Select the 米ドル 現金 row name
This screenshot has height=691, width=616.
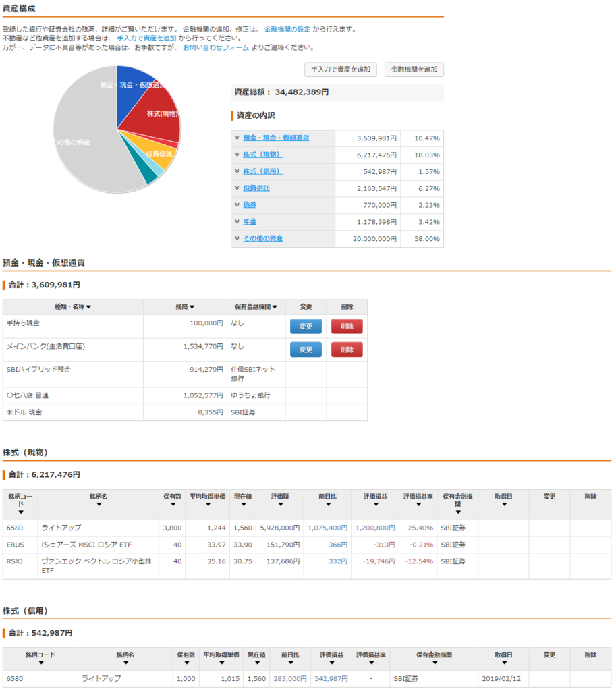[x=24, y=412]
